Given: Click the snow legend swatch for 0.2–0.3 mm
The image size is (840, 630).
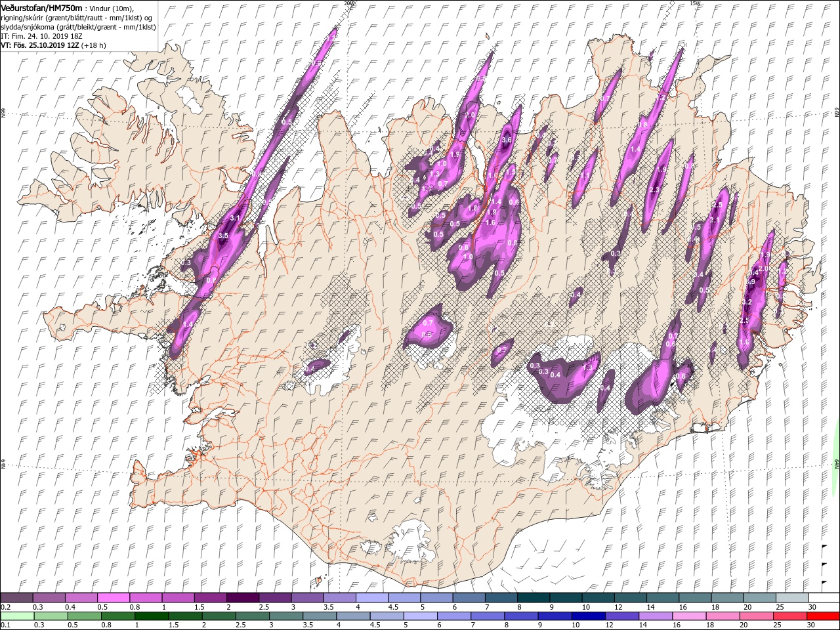Looking at the screenshot, I should point(16,598).
